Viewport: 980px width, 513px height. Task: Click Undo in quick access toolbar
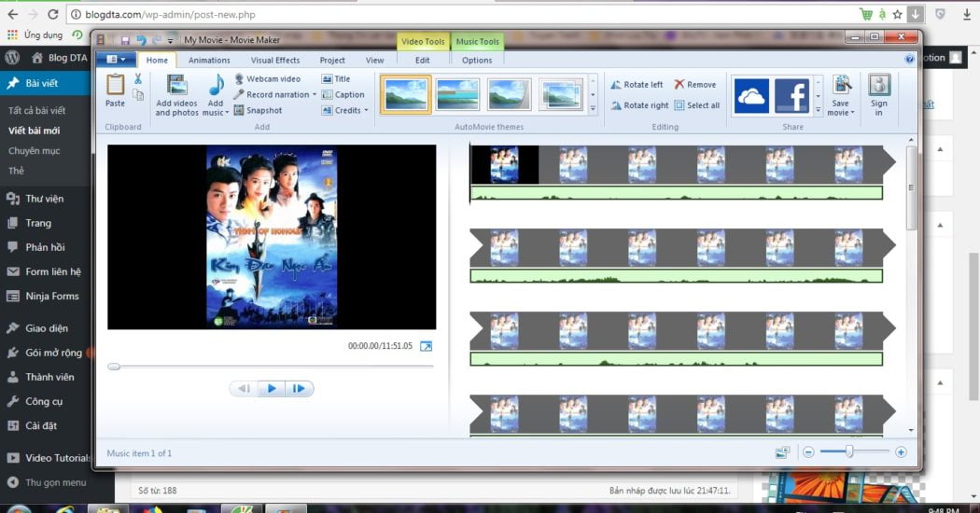pyautogui.click(x=141, y=40)
